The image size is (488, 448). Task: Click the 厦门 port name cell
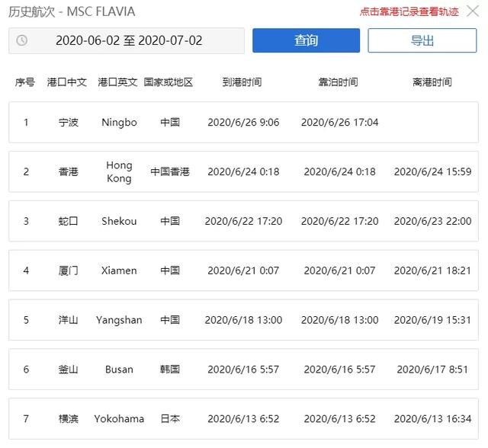tap(69, 270)
